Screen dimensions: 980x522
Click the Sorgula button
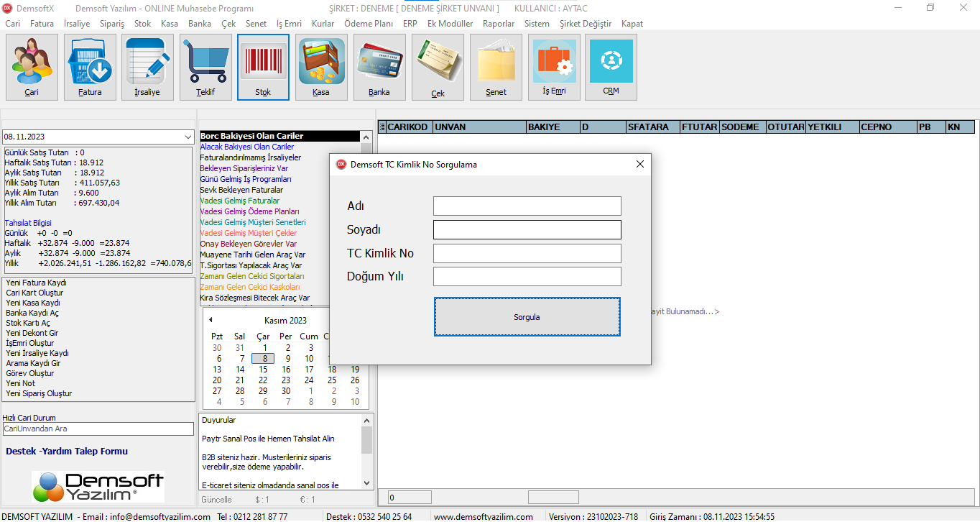coord(527,317)
